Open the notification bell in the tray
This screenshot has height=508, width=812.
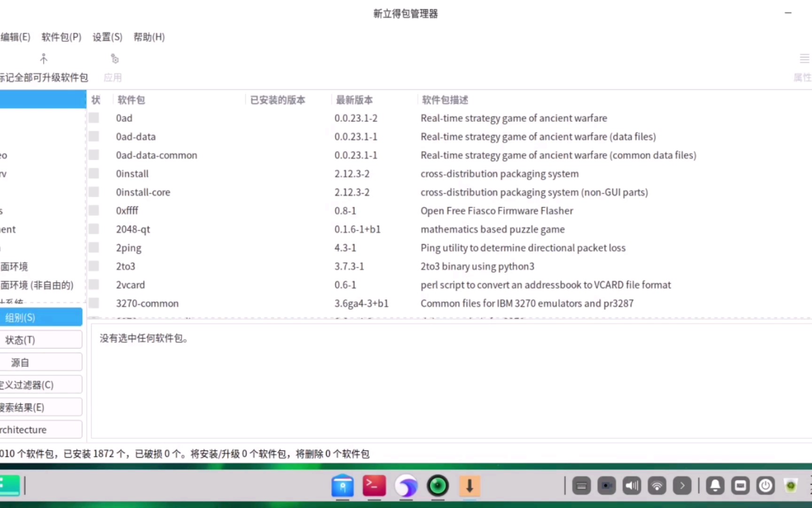715,485
